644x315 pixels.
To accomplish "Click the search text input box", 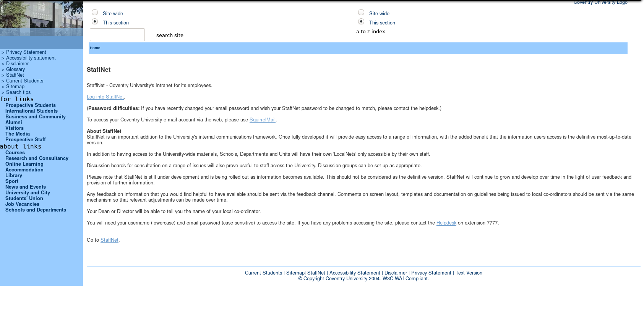I will (117, 35).
